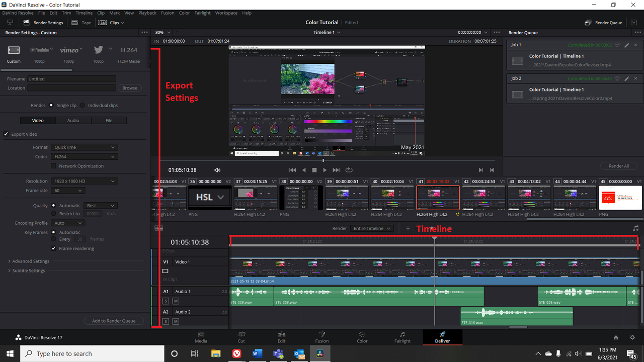Toggle Render Queue panel button
This screenshot has width=644, height=362.
[603, 23]
